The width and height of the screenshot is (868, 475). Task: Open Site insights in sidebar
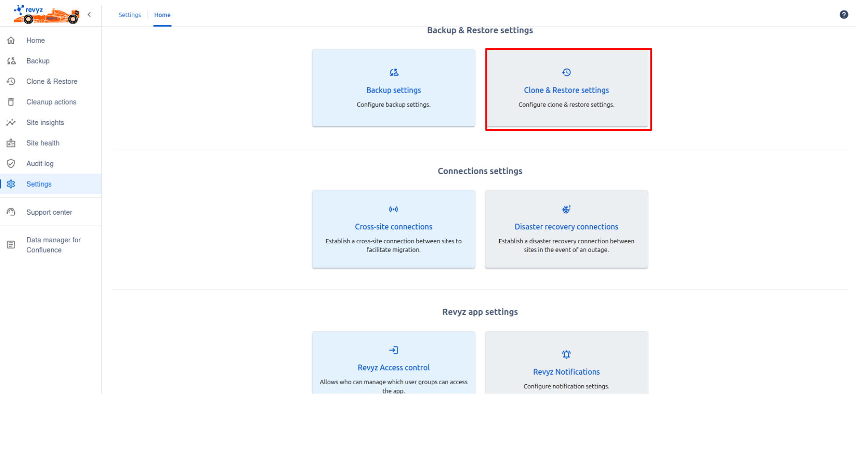tap(45, 123)
